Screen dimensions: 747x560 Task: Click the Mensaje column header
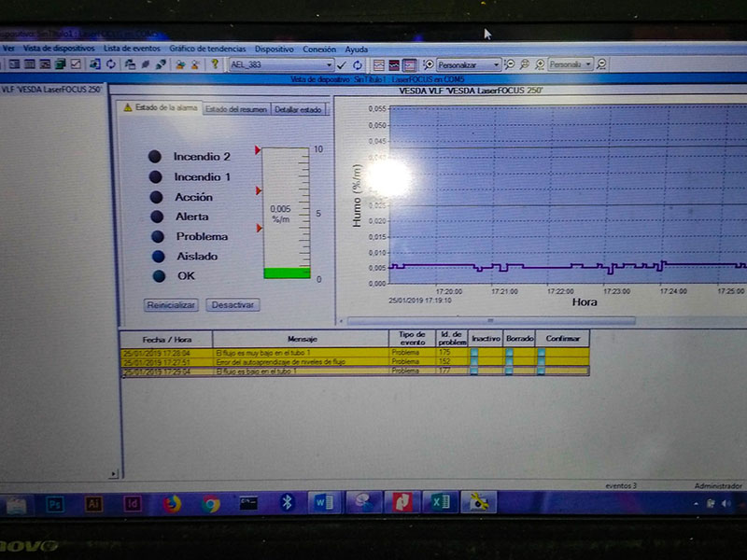click(301, 339)
